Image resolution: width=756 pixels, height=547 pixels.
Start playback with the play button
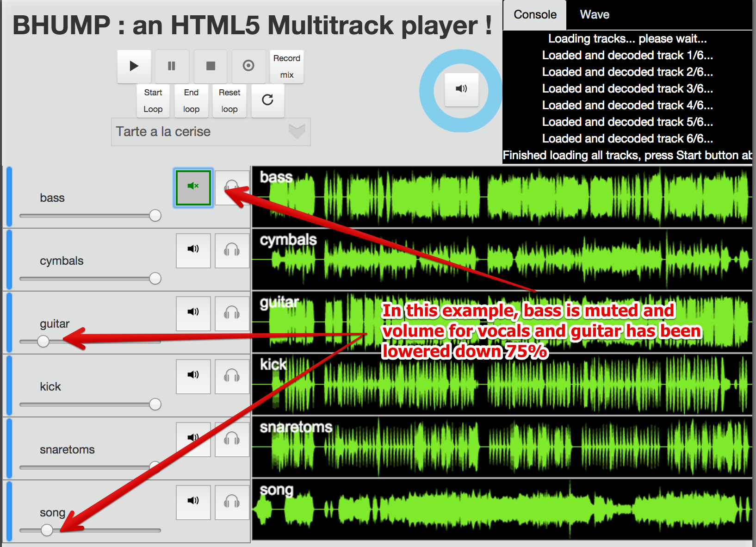[134, 66]
